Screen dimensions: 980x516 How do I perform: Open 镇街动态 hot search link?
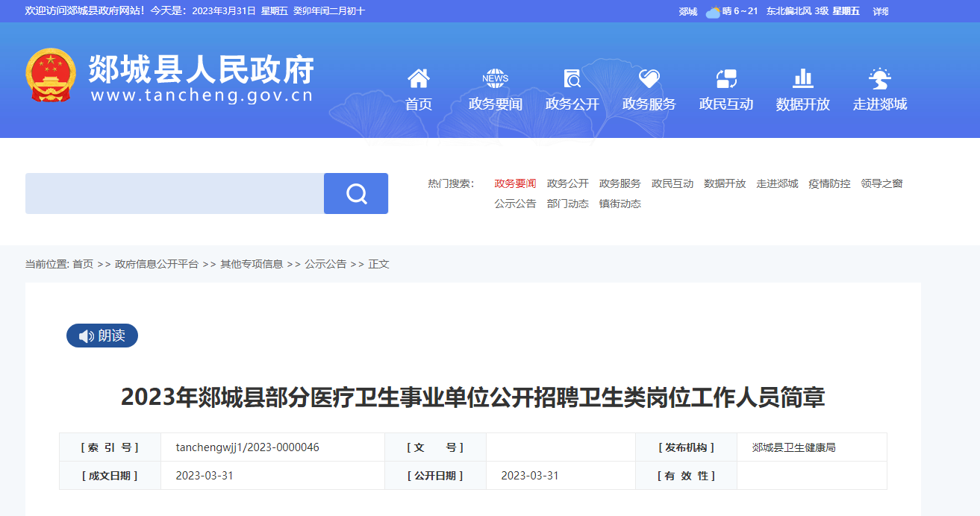coord(619,204)
